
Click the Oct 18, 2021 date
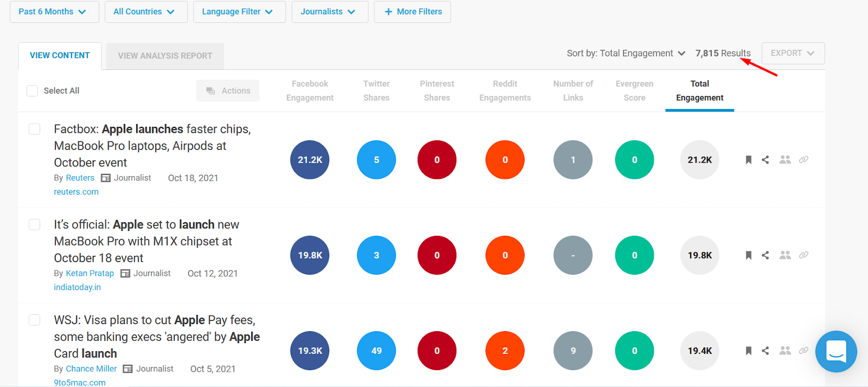(193, 178)
